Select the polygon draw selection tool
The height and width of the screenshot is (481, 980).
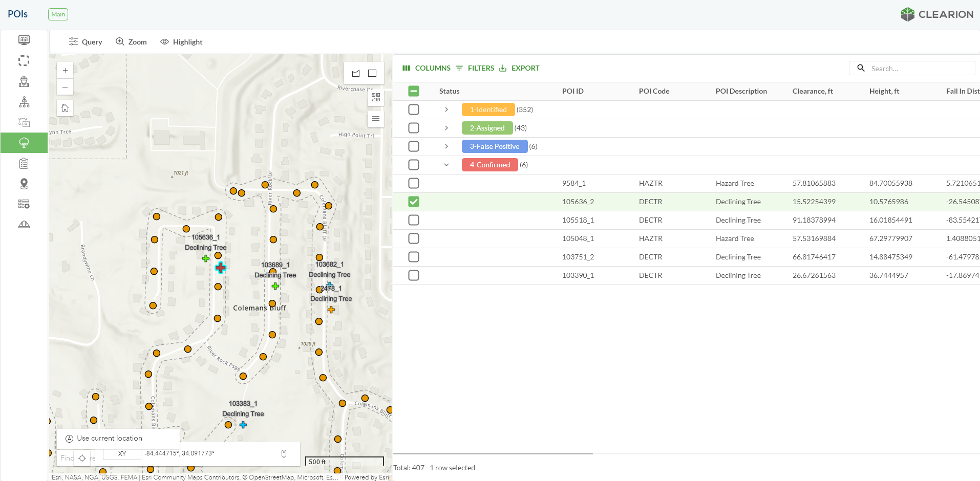point(356,73)
